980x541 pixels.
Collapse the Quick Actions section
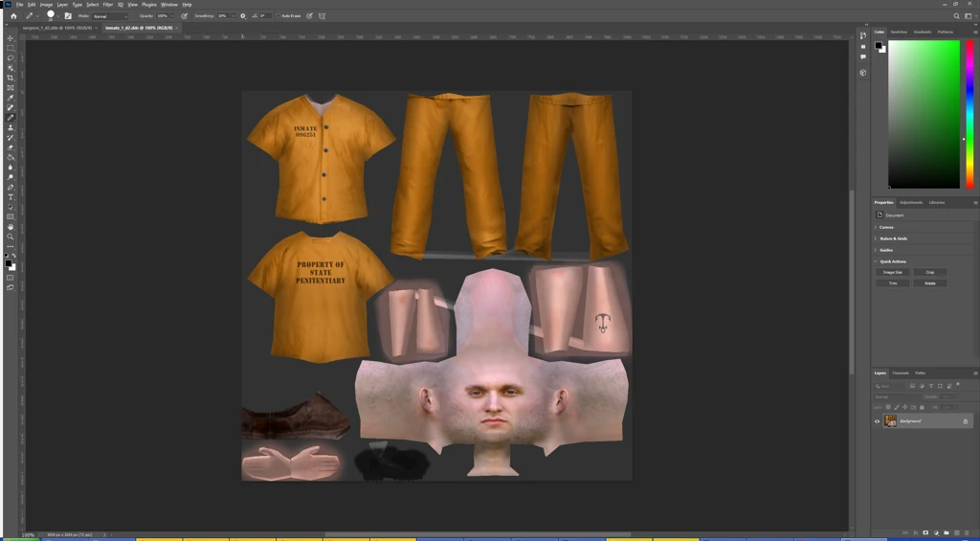click(875, 261)
